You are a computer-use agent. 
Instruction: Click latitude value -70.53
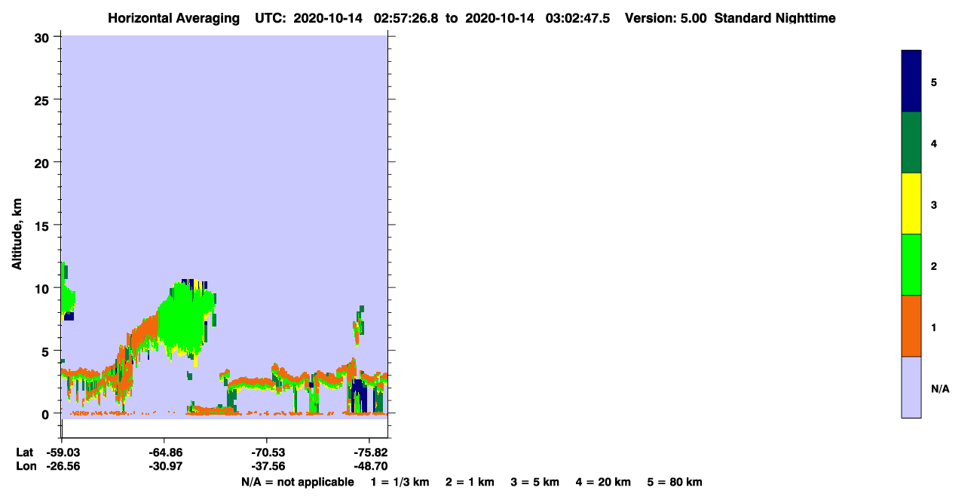pyautogui.click(x=268, y=452)
